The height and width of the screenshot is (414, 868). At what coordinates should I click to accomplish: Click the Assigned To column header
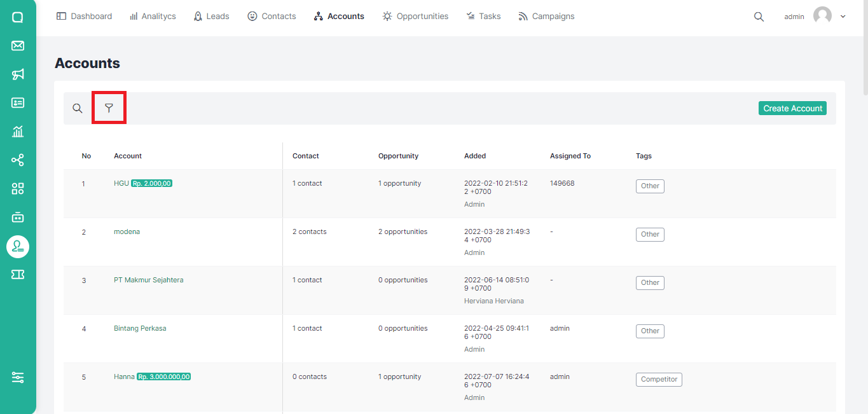[570, 156]
